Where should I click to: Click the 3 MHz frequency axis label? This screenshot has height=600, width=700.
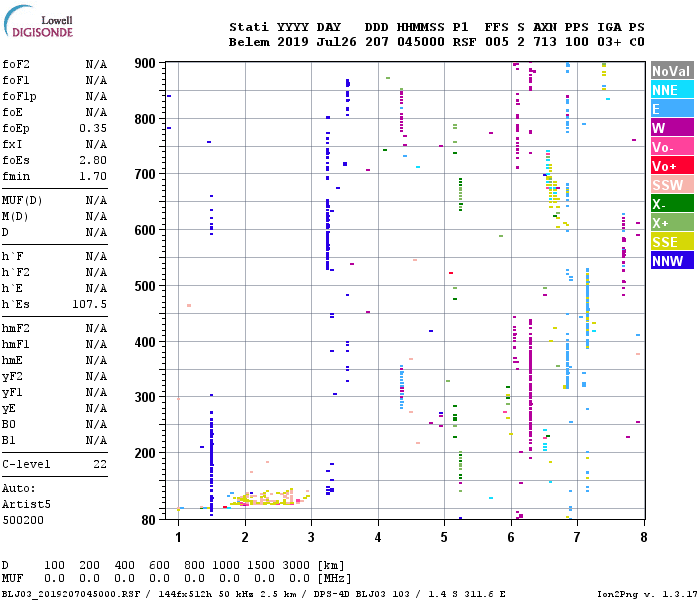point(311,537)
